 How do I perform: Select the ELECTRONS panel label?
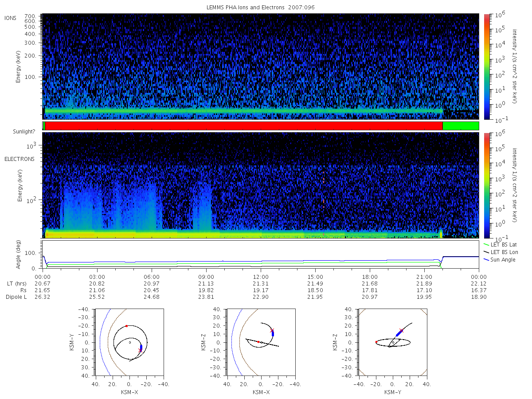[x=20, y=159]
